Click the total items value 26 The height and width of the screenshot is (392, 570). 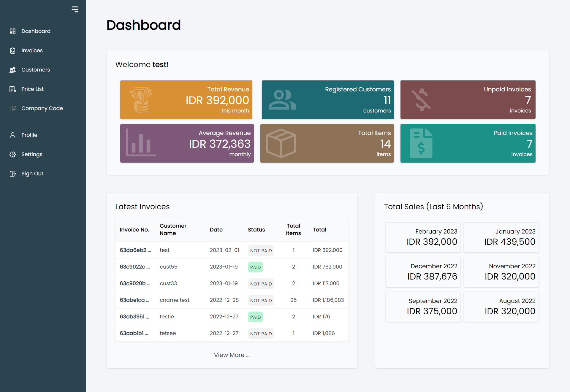tap(293, 300)
